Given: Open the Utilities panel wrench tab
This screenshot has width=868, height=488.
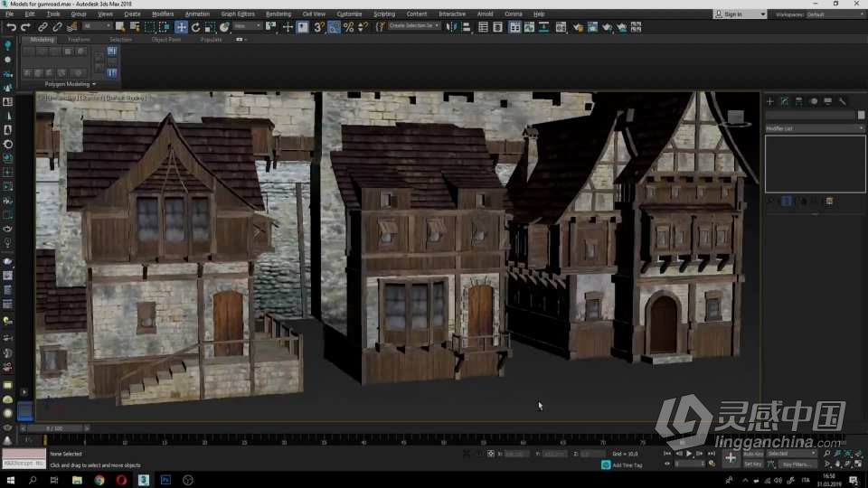Looking at the screenshot, I should pyautogui.click(x=843, y=101).
